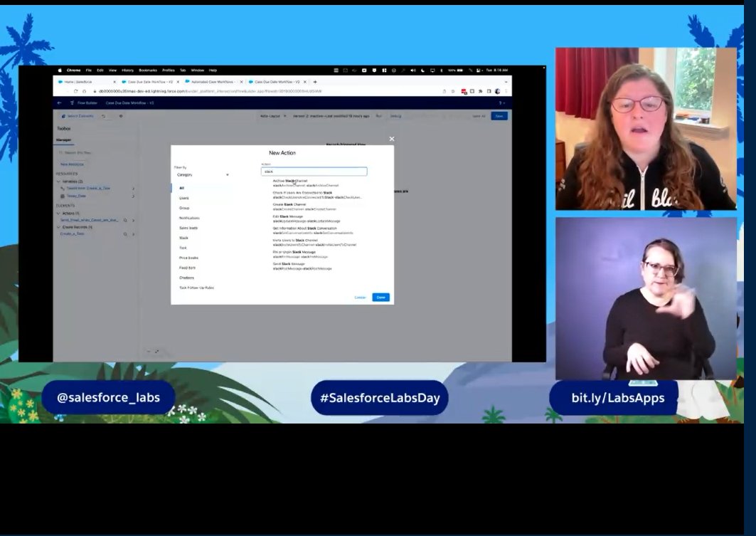This screenshot has height=536, width=756.
Task: Choose Pin or Unpin Slack Message action
Action: (300, 254)
